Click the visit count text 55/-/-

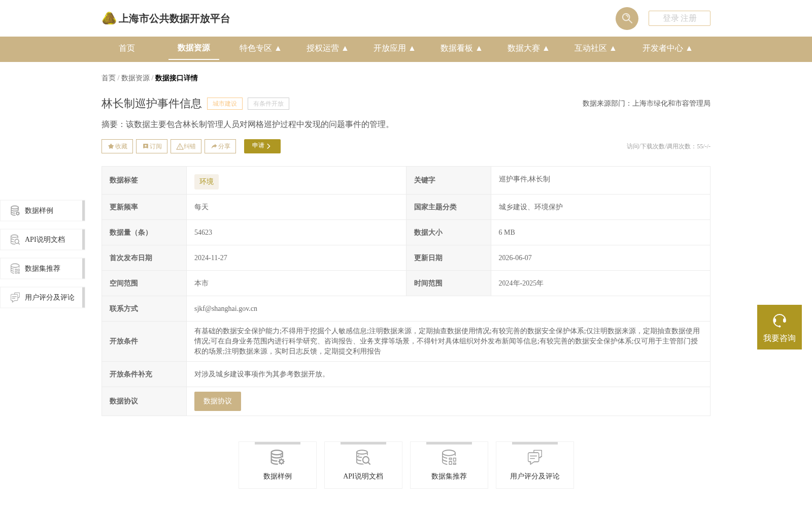[703, 146]
